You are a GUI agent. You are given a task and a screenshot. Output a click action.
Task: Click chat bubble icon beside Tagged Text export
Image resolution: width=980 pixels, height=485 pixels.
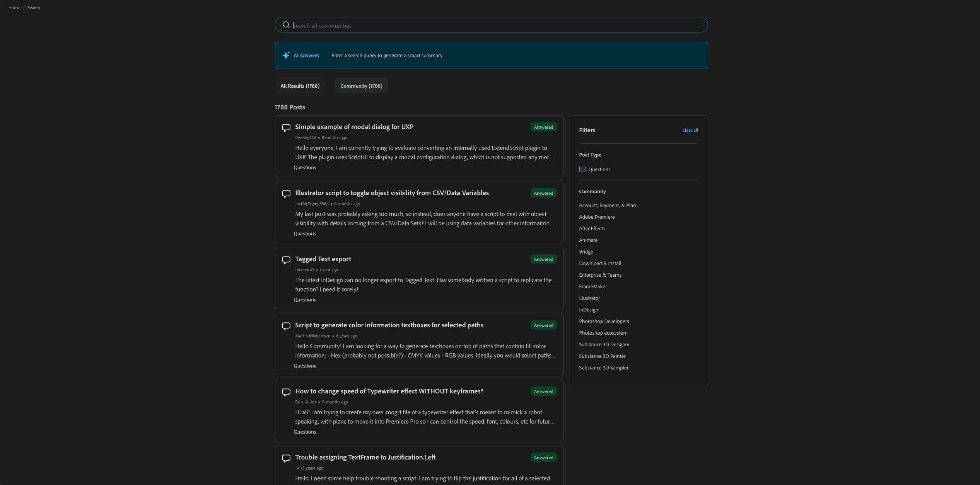coord(286,260)
